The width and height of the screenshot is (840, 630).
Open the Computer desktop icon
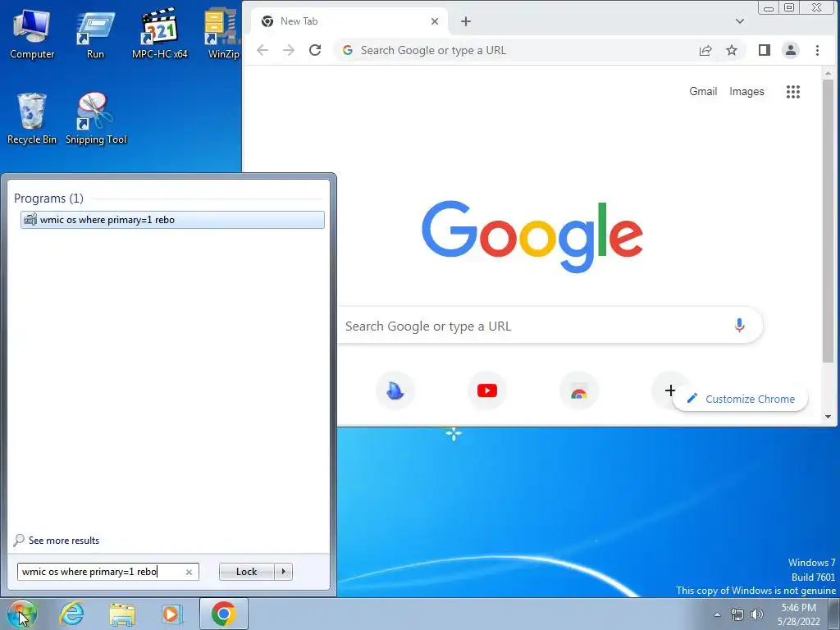(32, 34)
